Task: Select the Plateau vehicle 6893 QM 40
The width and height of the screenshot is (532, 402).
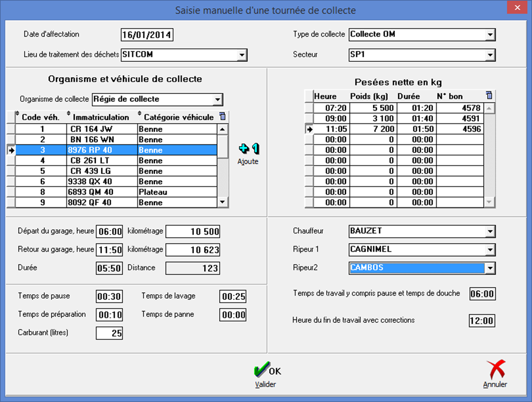Action: click(116, 192)
